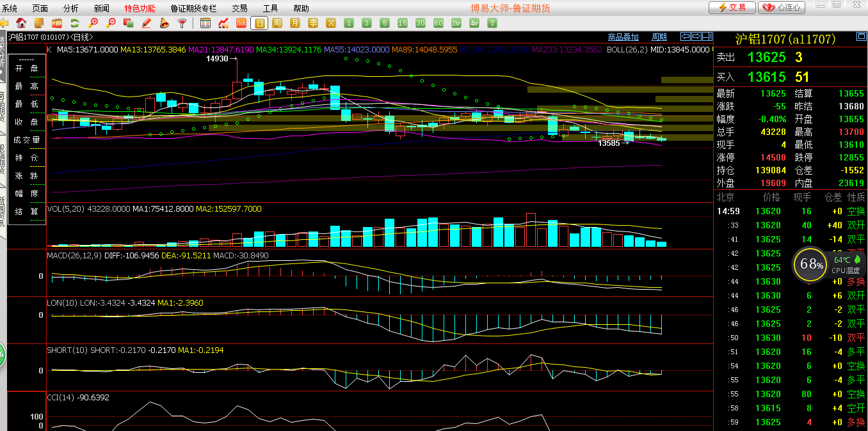Click the 买入 price 13615
Screen dimensions: 868x431
click(766, 77)
